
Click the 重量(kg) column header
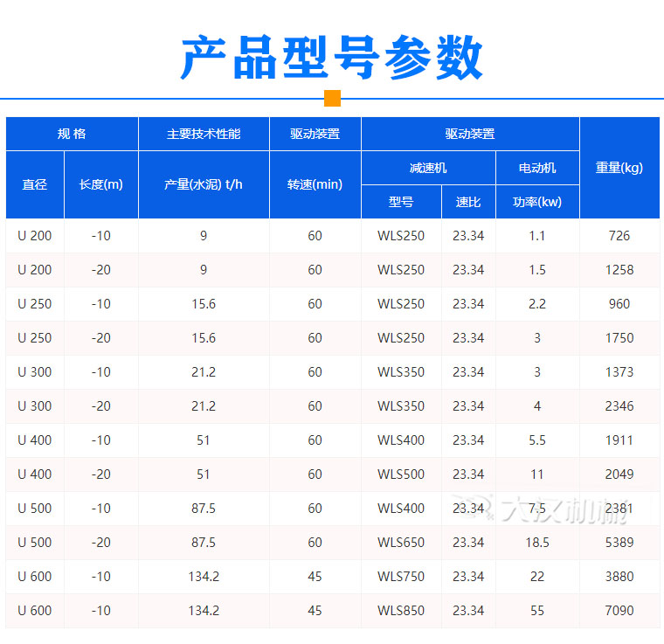(x=619, y=168)
